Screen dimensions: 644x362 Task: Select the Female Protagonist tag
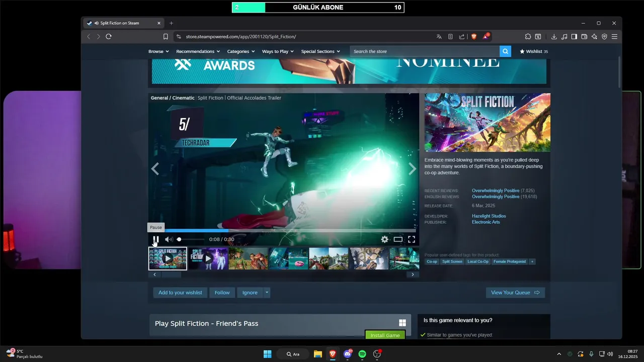click(510, 261)
